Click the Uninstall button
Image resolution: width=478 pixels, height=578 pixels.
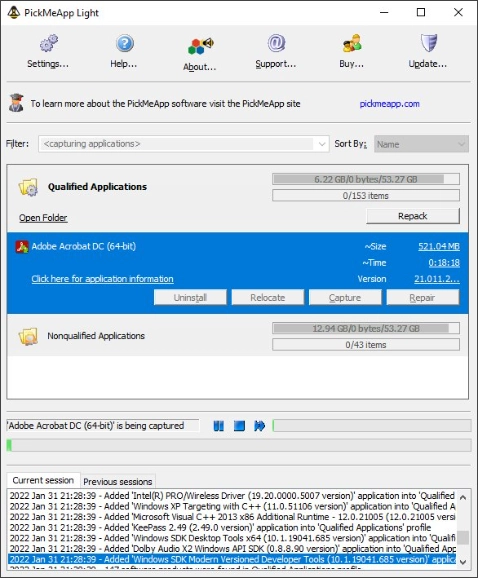click(190, 297)
